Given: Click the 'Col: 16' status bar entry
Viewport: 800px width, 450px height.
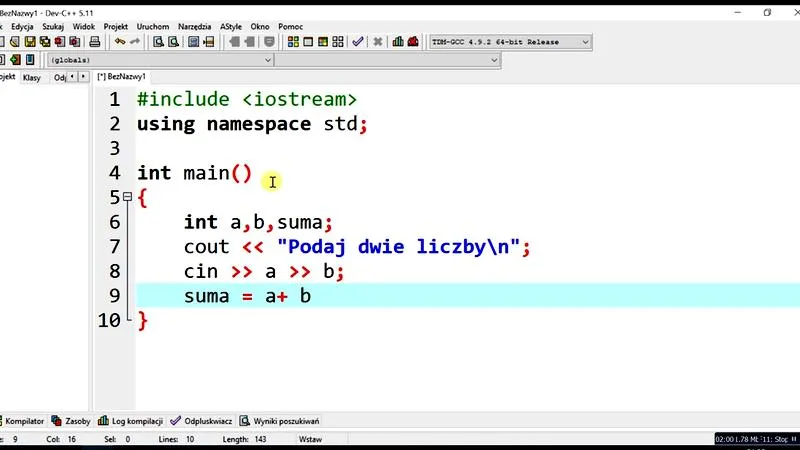Looking at the screenshot, I should (61, 439).
